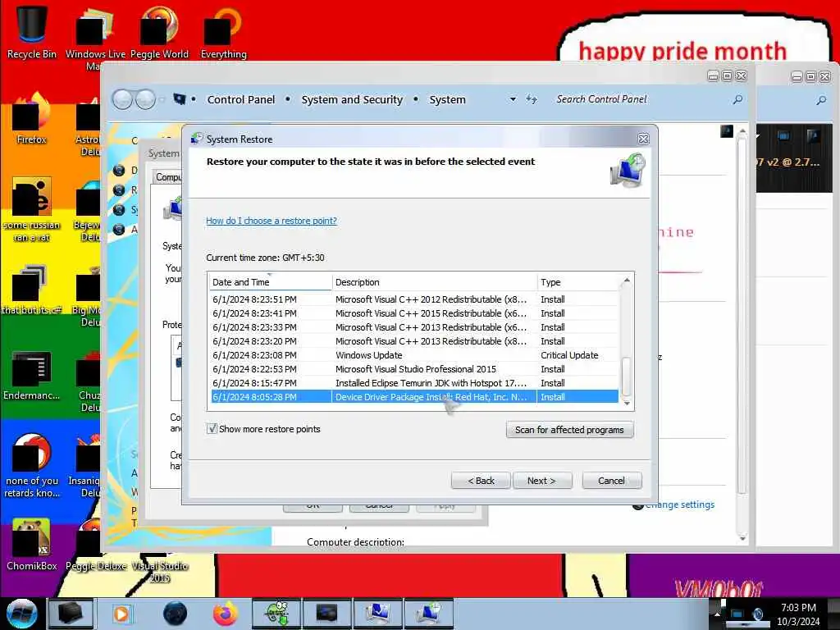Open 'How do I choose a restore point?' link
The height and width of the screenshot is (630, 840).
point(272,221)
